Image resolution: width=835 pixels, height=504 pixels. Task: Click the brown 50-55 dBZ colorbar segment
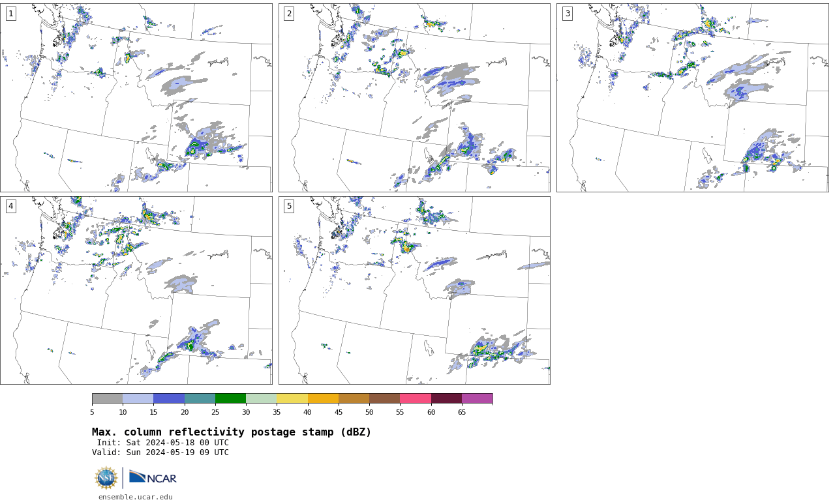coord(385,398)
